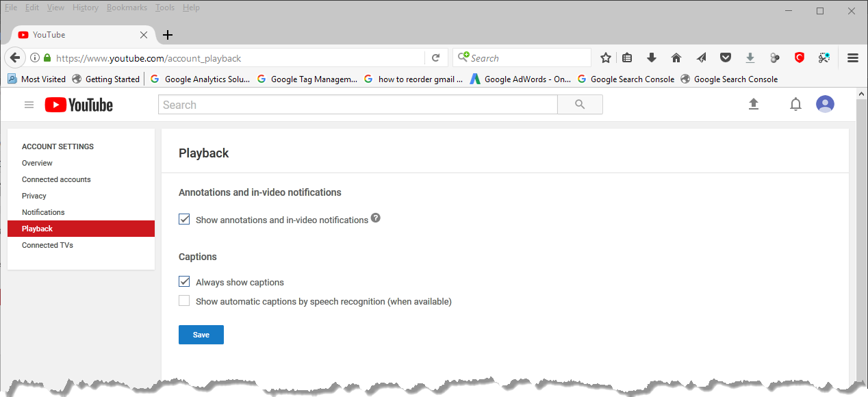868x397 pixels.
Task: Go to Firefox home page icon
Action: click(676, 58)
